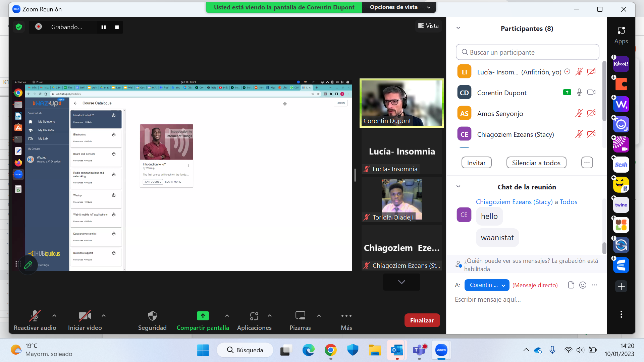Screen dimensions: 644x362
Task: Open Seguridad shield icon in toolbar
Action: click(152, 316)
